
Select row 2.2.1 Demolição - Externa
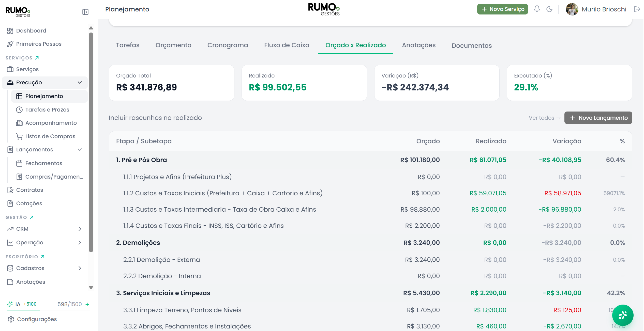370,260
